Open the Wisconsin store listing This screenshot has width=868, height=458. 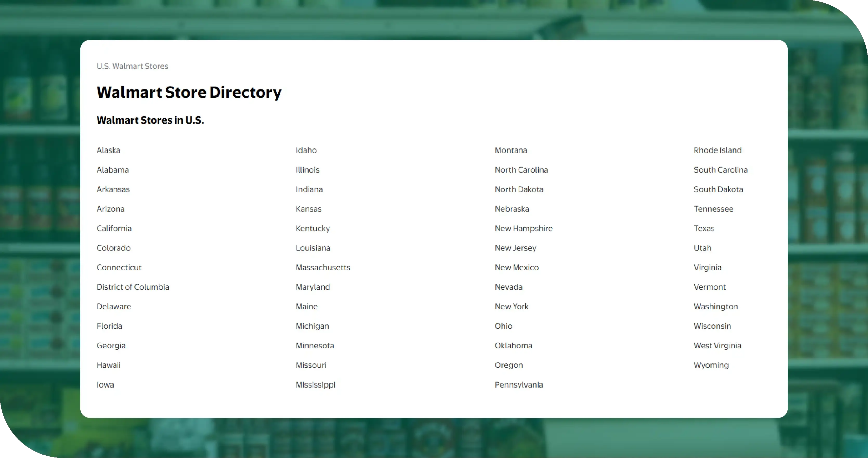[712, 326]
